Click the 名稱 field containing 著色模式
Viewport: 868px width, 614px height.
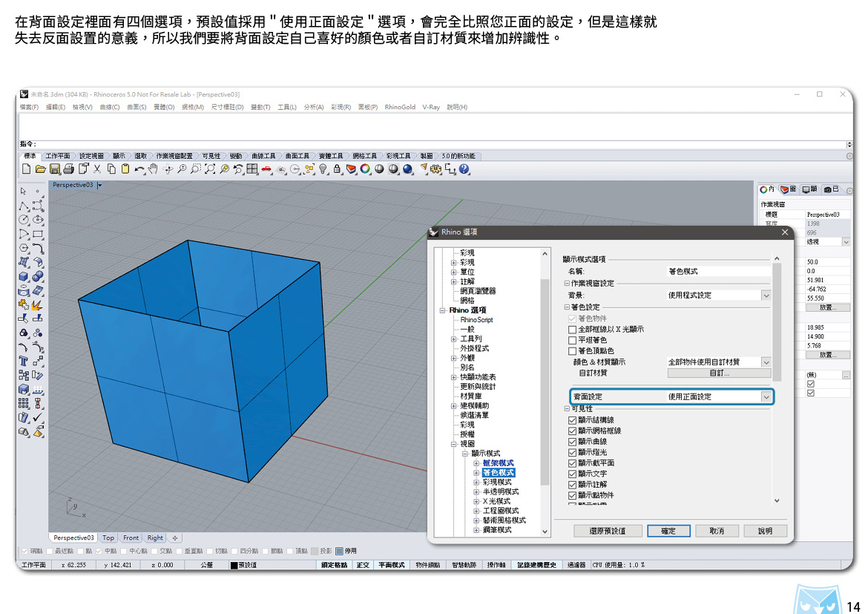(x=718, y=272)
